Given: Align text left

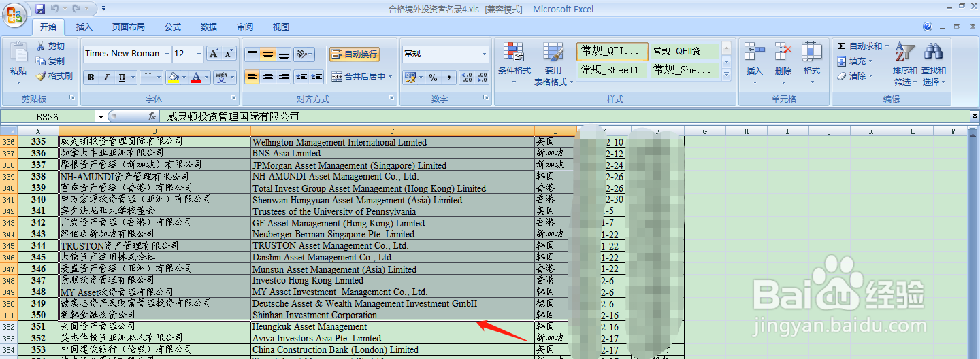Looking at the screenshot, I should point(252,77).
